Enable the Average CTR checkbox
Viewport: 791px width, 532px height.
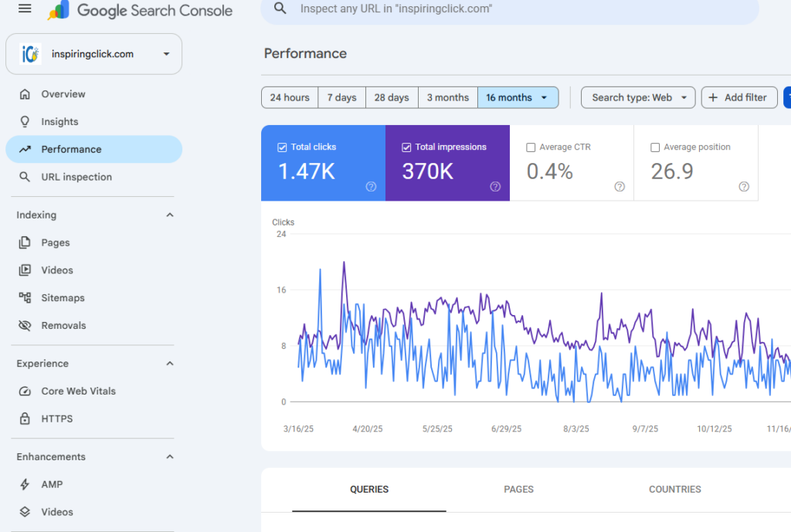tap(531, 147)
